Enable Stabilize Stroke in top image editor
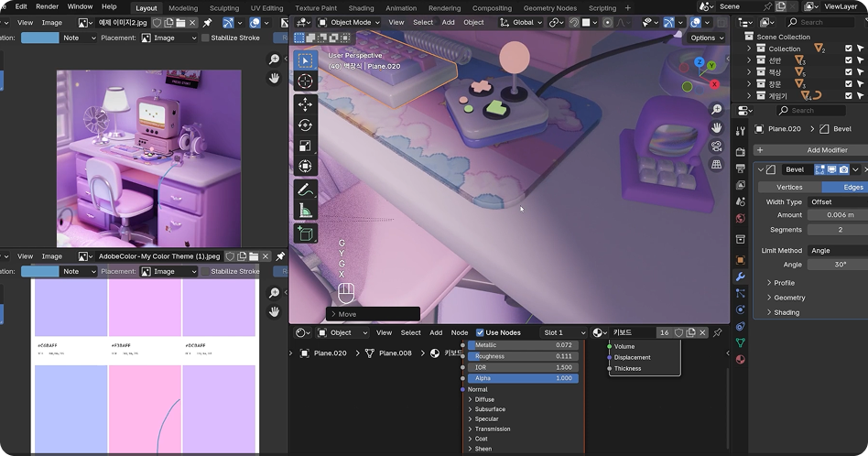This screenshot has width=868, height=456. coord(205,38)
